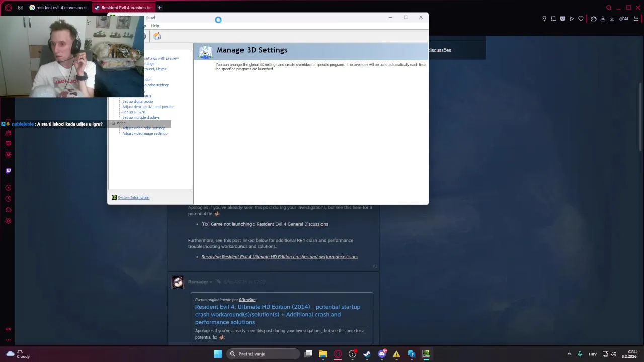This screenshot has height=362, width=644.
Task: Click the pinboard pin icon in Opera toolbar
Action: click(x=544, y=19)
